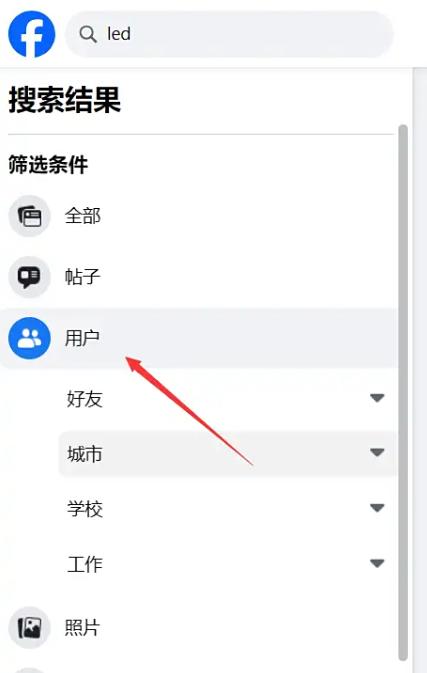
Task: Expand the 城市 dropdown arrow
Action: coord(377,452)
